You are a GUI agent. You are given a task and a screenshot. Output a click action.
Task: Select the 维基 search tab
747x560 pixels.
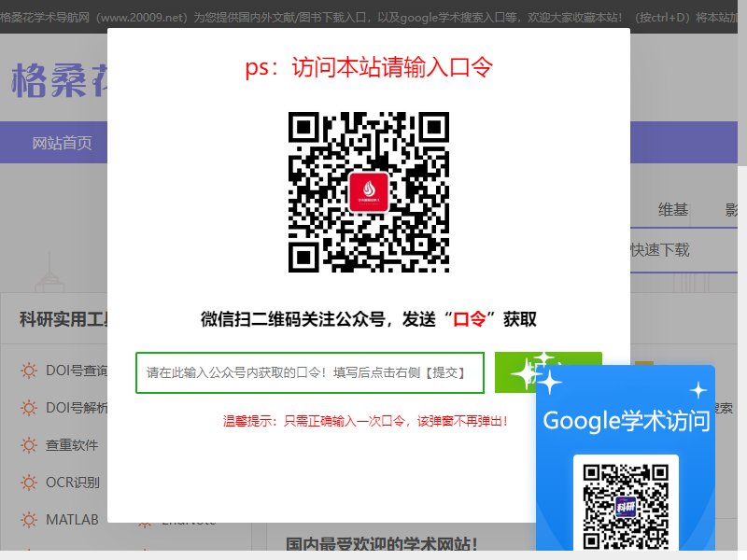(672, 209)
